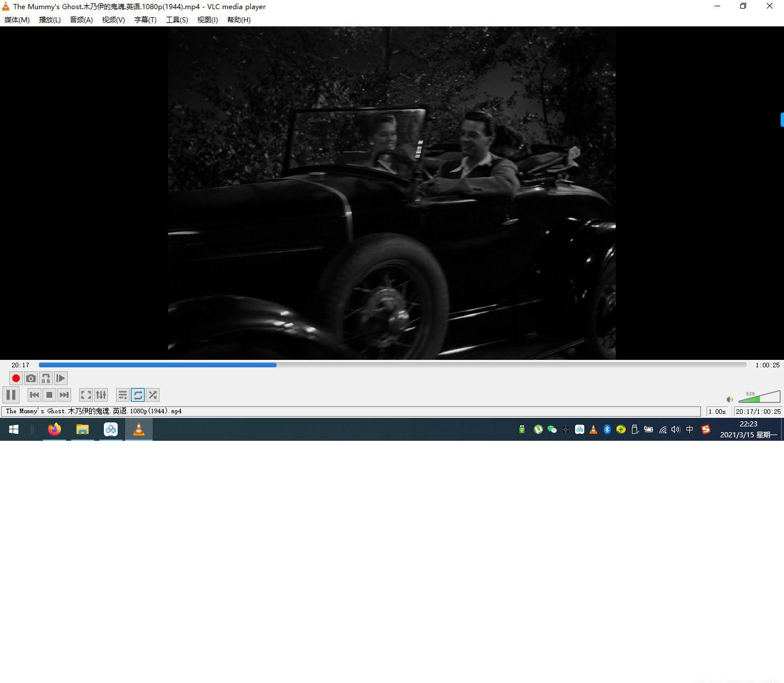The image size is (784, 683).
Task: Click the previous track button
Action: tap(34, 395)
